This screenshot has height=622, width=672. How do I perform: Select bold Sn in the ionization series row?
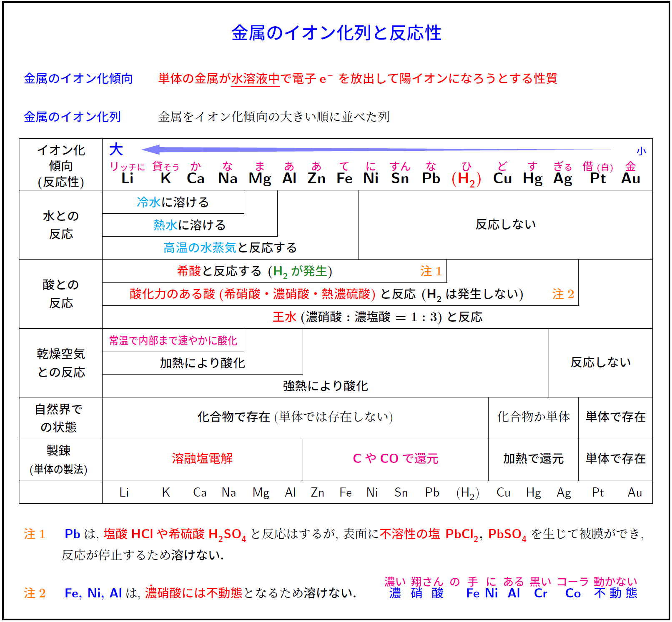400,178
